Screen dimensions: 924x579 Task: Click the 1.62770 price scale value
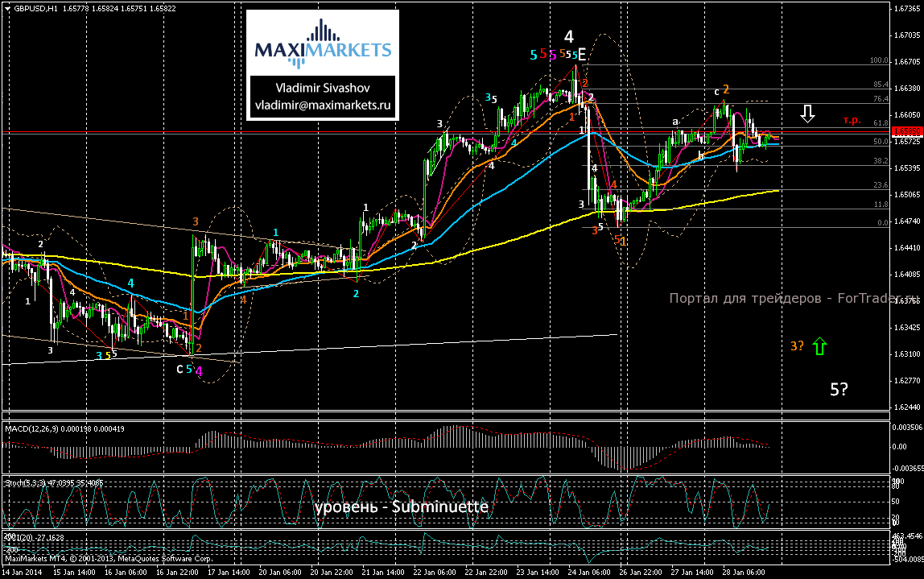908,380
